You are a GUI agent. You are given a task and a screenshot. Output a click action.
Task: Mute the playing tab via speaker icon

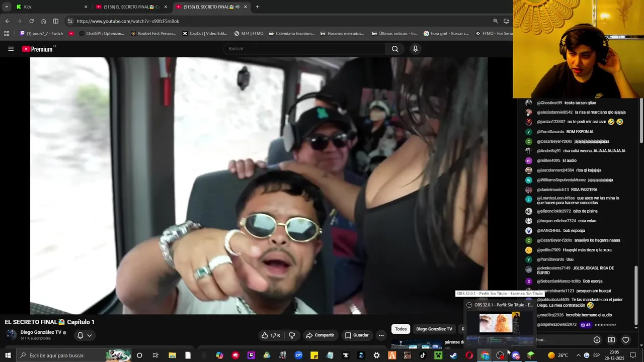tap(237, 7)
